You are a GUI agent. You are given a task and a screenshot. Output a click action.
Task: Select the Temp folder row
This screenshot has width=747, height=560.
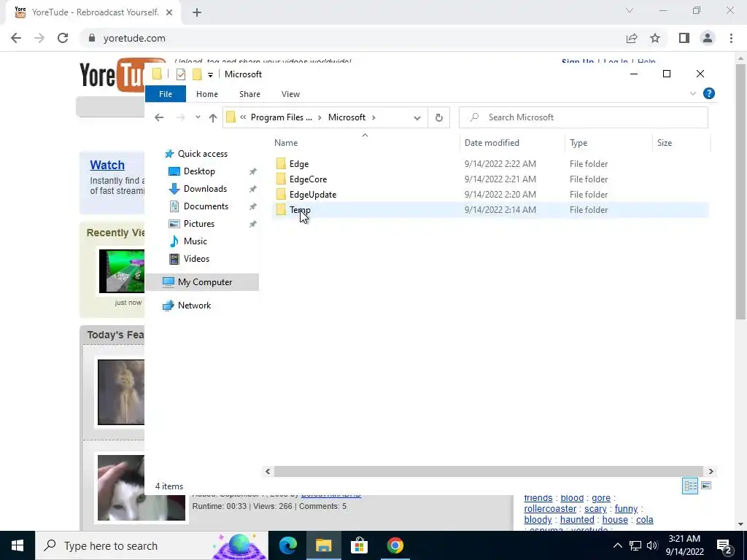tap(490, 210)
